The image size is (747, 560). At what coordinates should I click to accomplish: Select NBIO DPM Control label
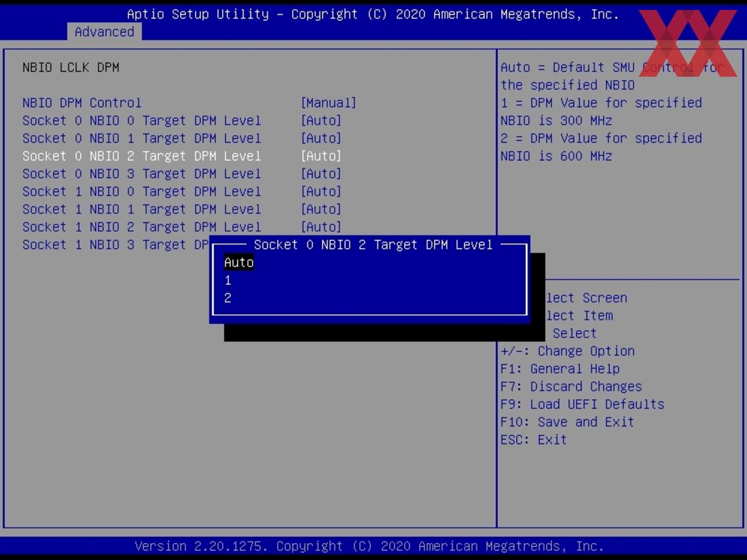[82, 103]
